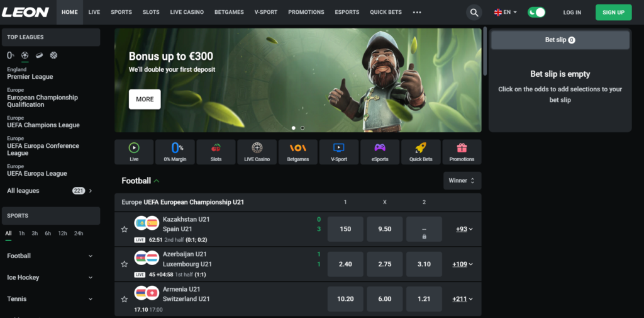Viewport: 644px width, 318px height.
Task: Select the 24h time filter
Action: coord(79,233)
